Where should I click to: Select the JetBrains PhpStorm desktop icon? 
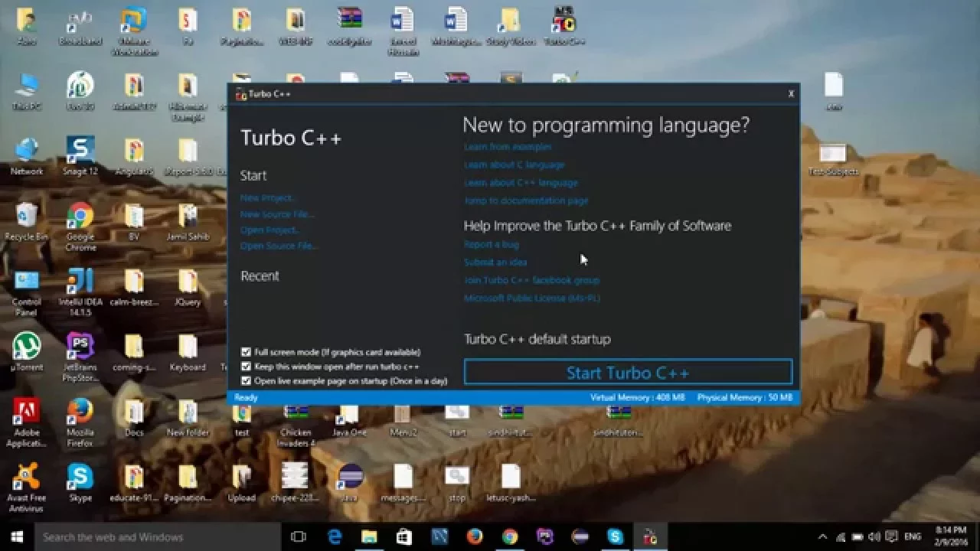pyautogui.click(x=80, y=357)
